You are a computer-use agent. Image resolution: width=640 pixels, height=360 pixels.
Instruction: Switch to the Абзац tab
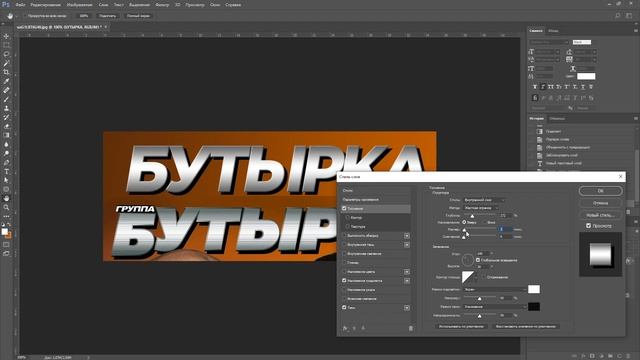[x=553, y=31]
